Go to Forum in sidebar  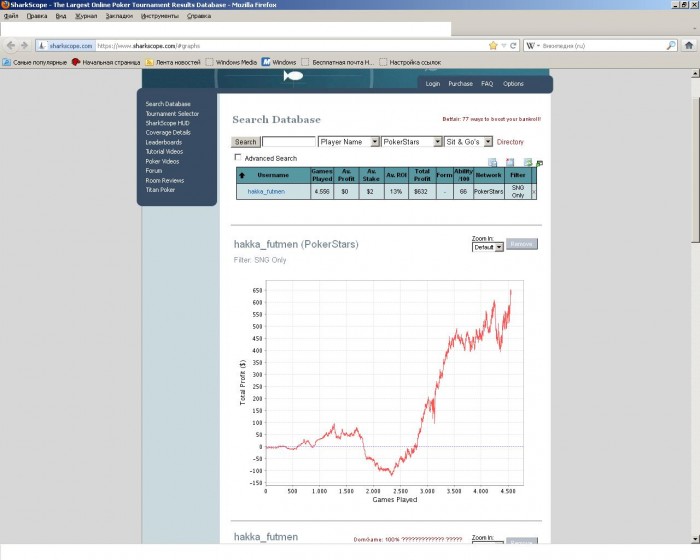coord(154,171)
